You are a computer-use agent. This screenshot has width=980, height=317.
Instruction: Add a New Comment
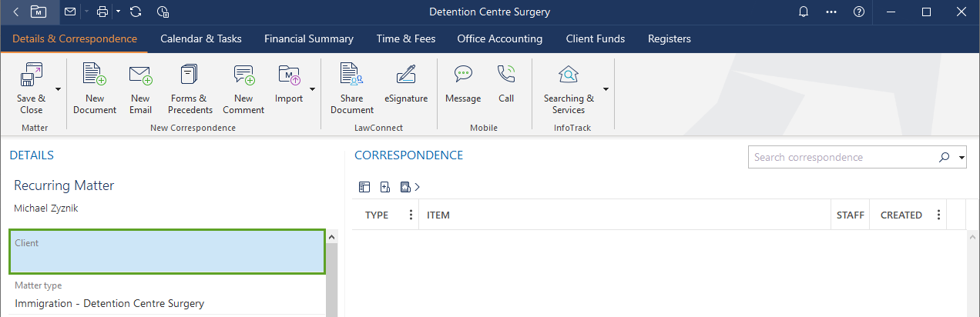243,75
